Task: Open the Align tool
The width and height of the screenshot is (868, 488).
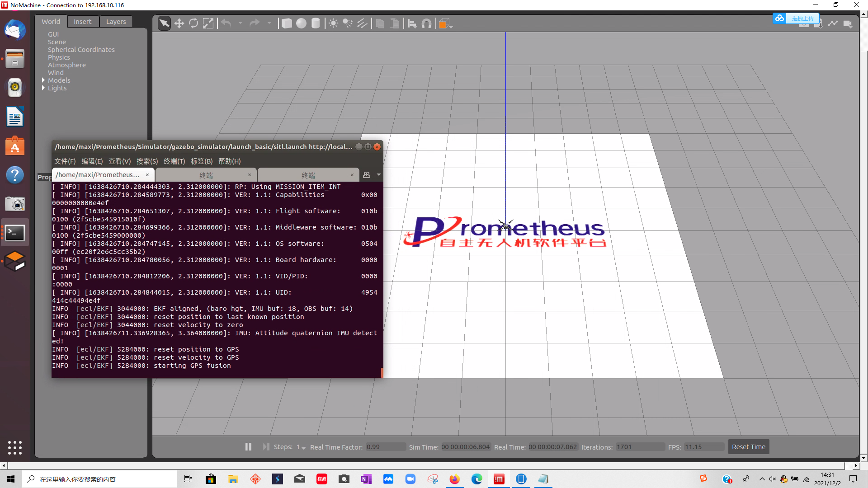Action: 412,23
